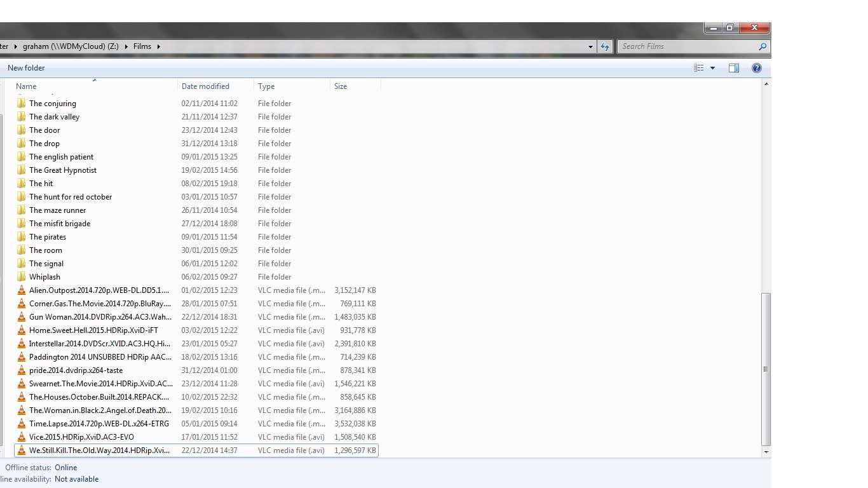Click the Films breadcrumb in address bar
Screen dimensions: 868x488
point(142,46)
